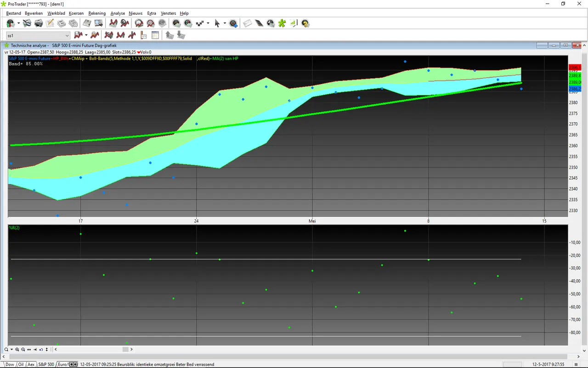The image size is (588, 368).
Task: Click the chart time scrollbar thumb
Action: coord(125,350)
